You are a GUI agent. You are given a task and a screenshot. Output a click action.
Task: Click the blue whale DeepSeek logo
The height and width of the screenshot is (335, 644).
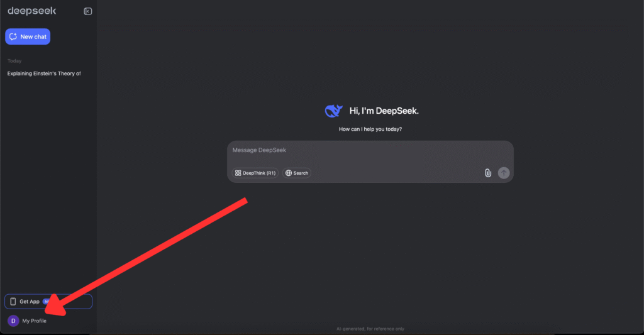pos(333,111)
